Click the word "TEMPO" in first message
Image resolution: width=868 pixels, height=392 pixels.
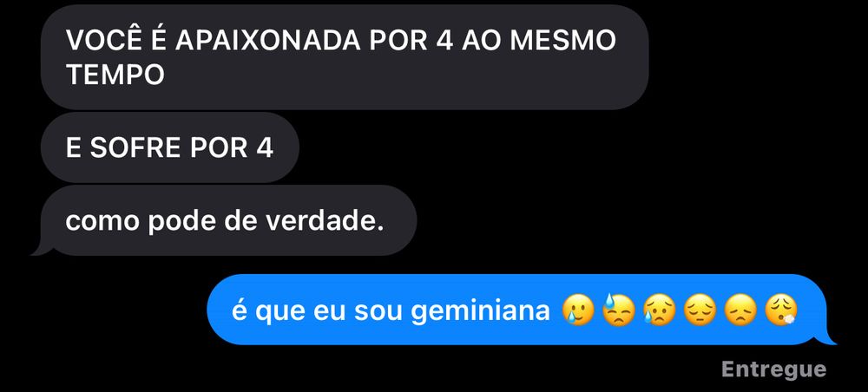click(115, 74)
